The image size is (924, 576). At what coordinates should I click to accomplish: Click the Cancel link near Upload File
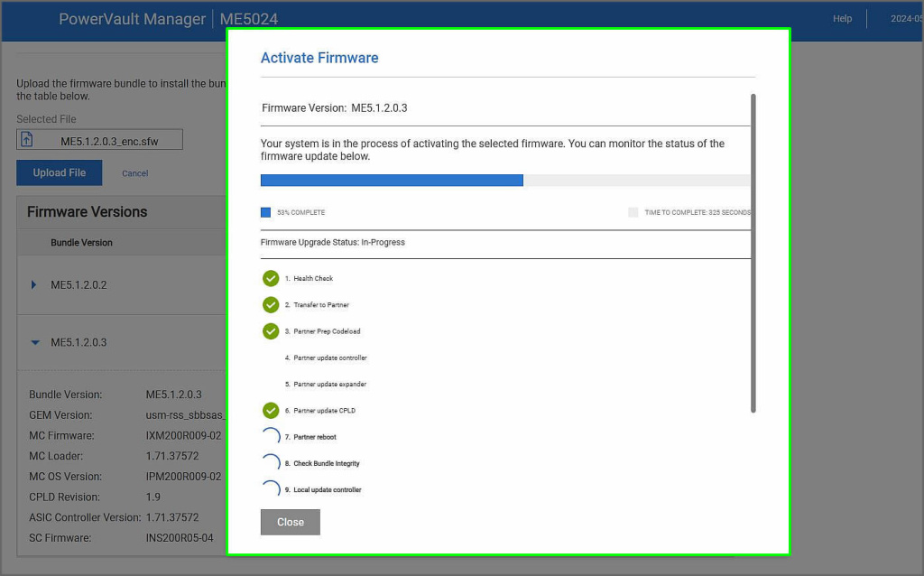point(135,173)
